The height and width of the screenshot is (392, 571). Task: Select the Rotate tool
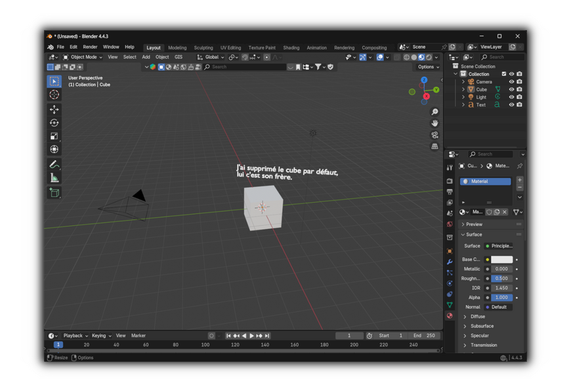[x=54, y=123]
